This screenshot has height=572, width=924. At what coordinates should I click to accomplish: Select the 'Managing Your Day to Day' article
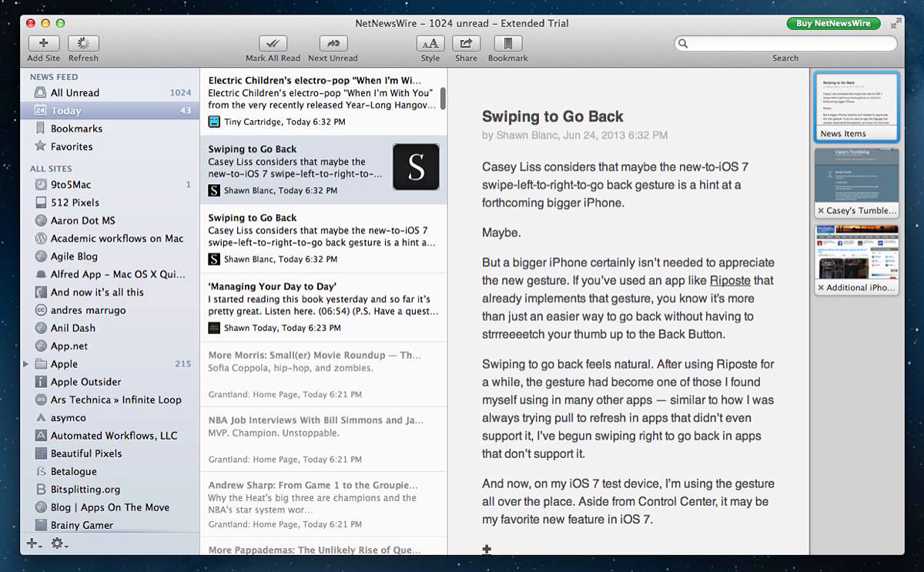pos(323,307)
